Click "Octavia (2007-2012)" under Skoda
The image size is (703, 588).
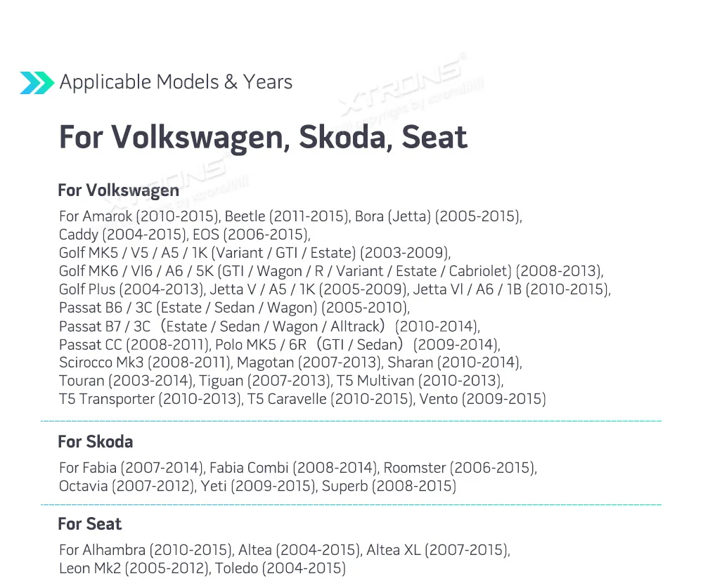point(127,486)
